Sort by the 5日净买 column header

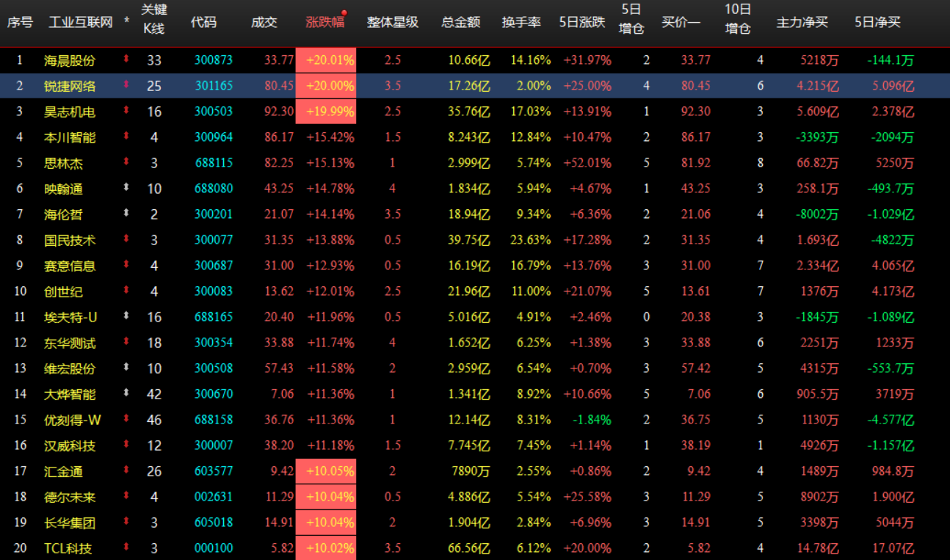(878, 22)
